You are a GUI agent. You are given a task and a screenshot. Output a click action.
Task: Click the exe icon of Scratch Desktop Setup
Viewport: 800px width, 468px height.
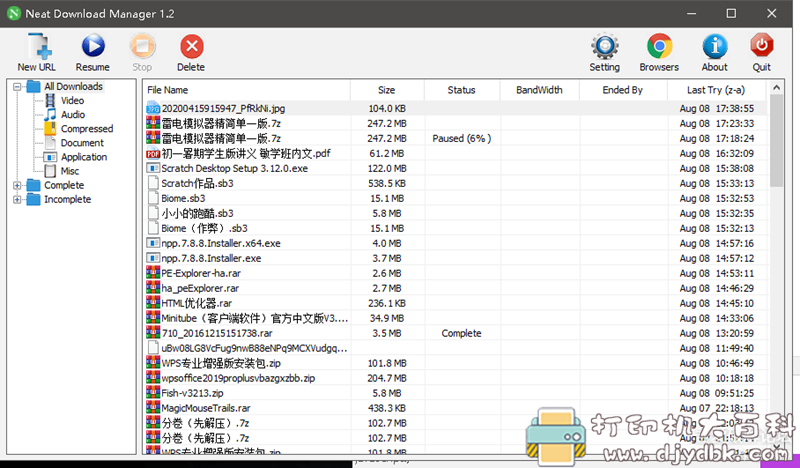(153, 168)
